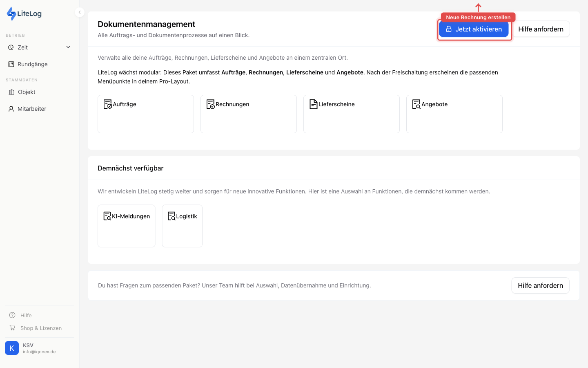Click the Angebote document-search icon

[x=416, y=104]
